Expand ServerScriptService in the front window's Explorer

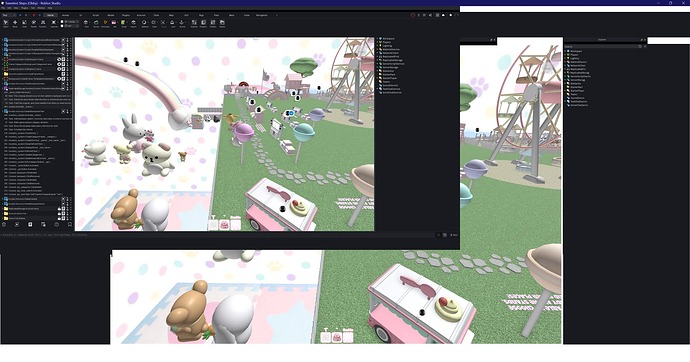click(x=377, y=64)
